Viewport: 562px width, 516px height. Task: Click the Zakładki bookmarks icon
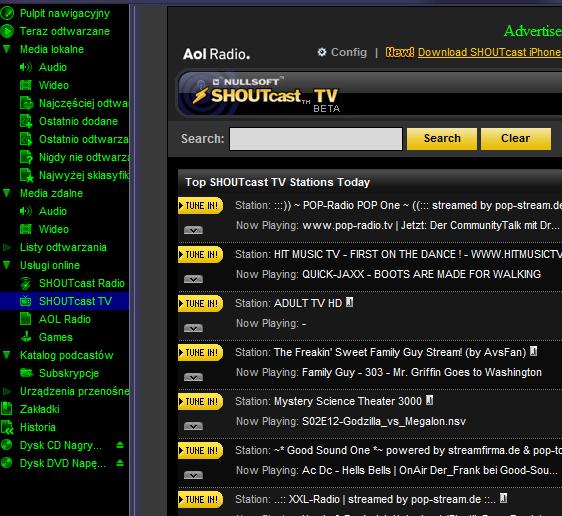tap(6, 409)
